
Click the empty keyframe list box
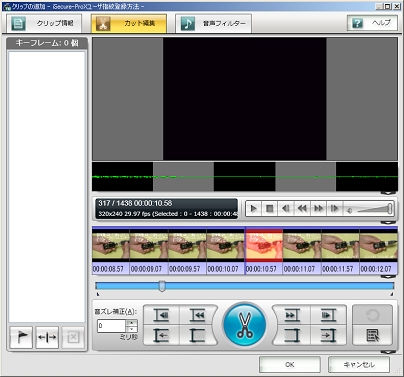click(x=47, y=187)
